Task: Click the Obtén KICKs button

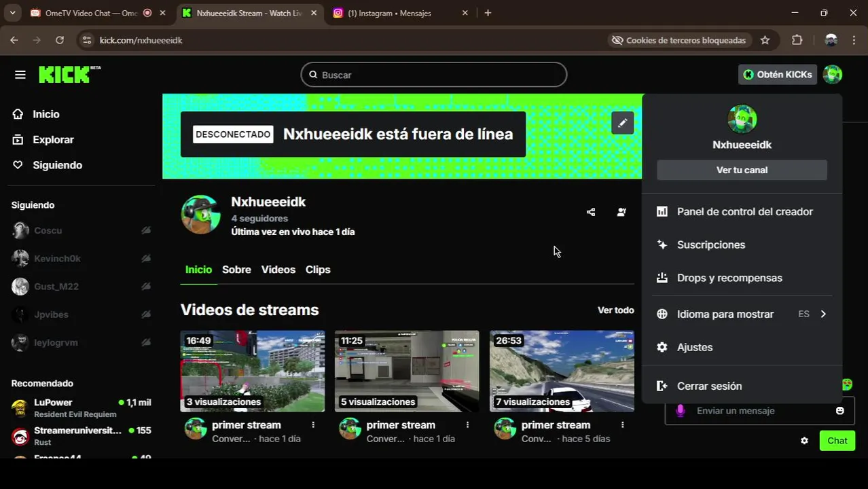Action: pyautogui.click(x=778, y=75)
